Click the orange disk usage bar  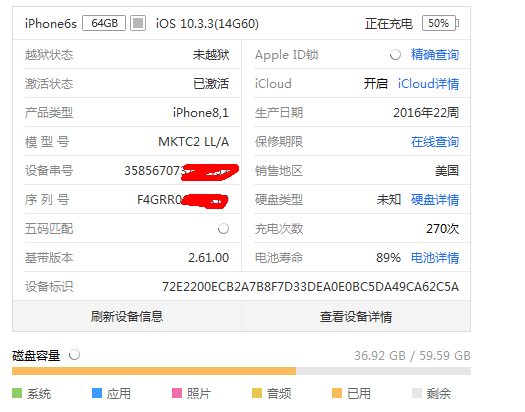click(x=154, y=371)
